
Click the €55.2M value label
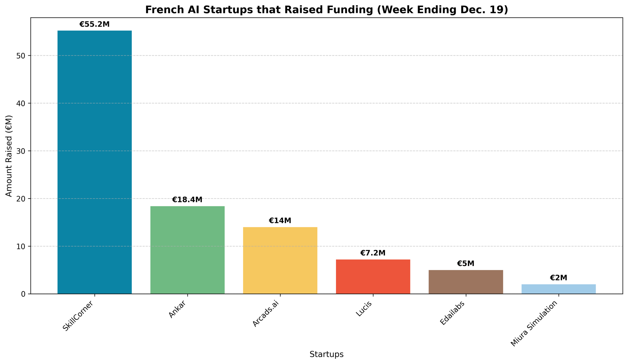(95, 24)
